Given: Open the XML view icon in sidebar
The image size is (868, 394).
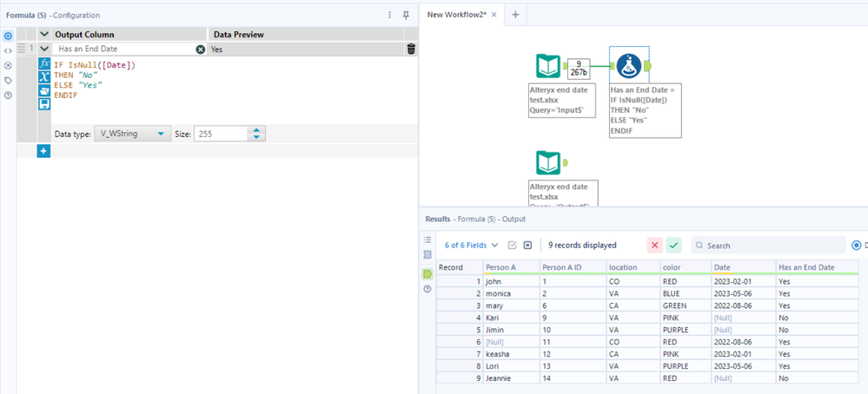Looking at the screenshot, I should tap(8, 51).
